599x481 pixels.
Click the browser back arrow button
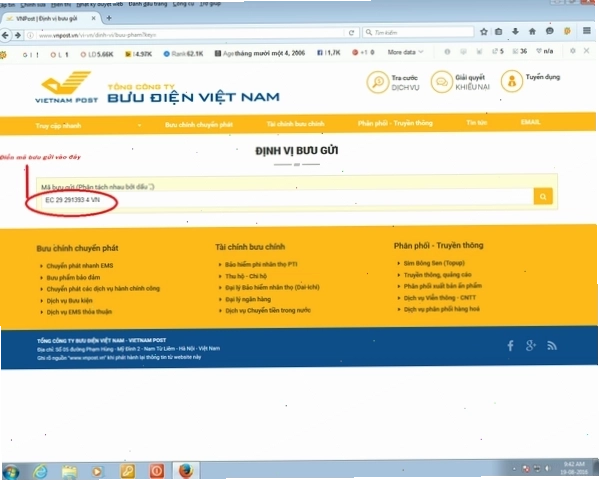point(5,35)
